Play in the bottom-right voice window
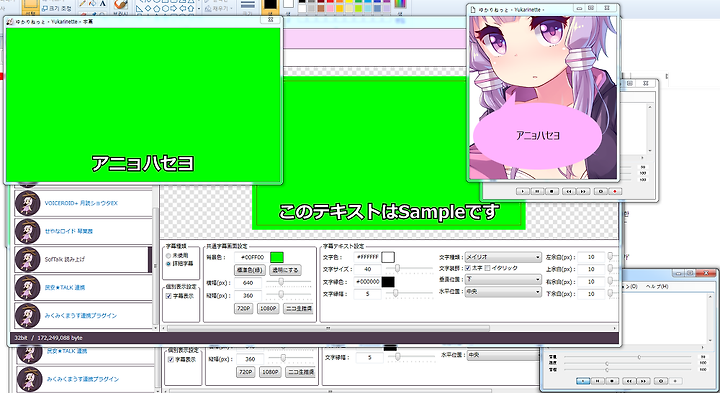720x393 pixels. click(583, 381)
